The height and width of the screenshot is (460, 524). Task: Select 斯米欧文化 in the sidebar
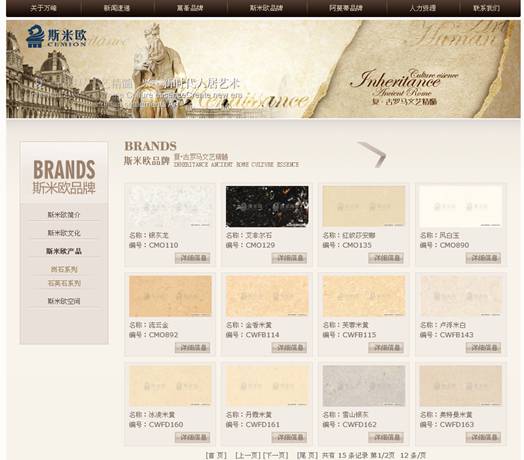[64, 233]
